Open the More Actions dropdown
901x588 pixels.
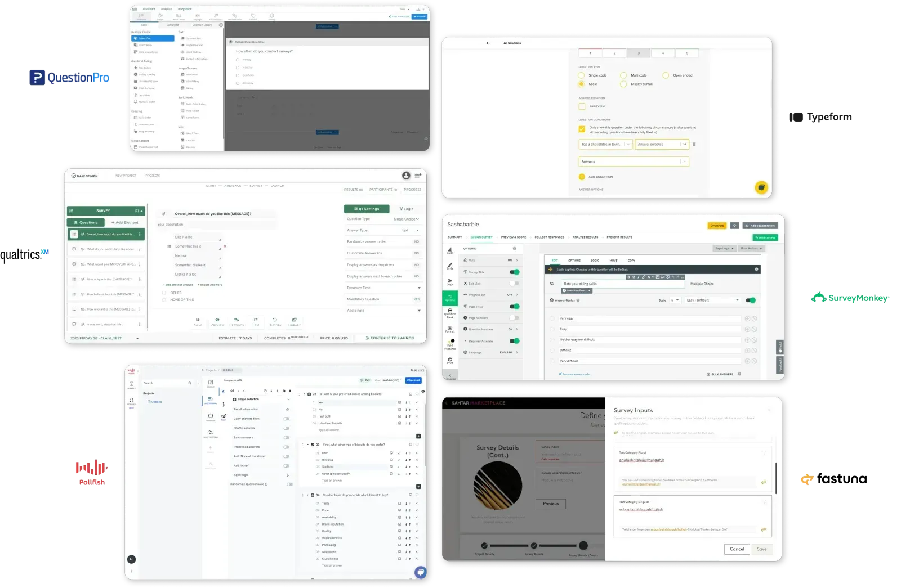pyautogui.click(x=751, y=248)
